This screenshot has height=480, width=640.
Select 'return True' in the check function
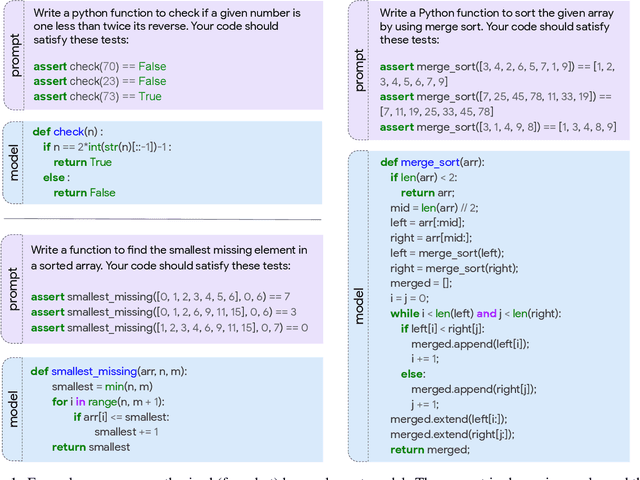pyautogui.click(x=83, y=162)
